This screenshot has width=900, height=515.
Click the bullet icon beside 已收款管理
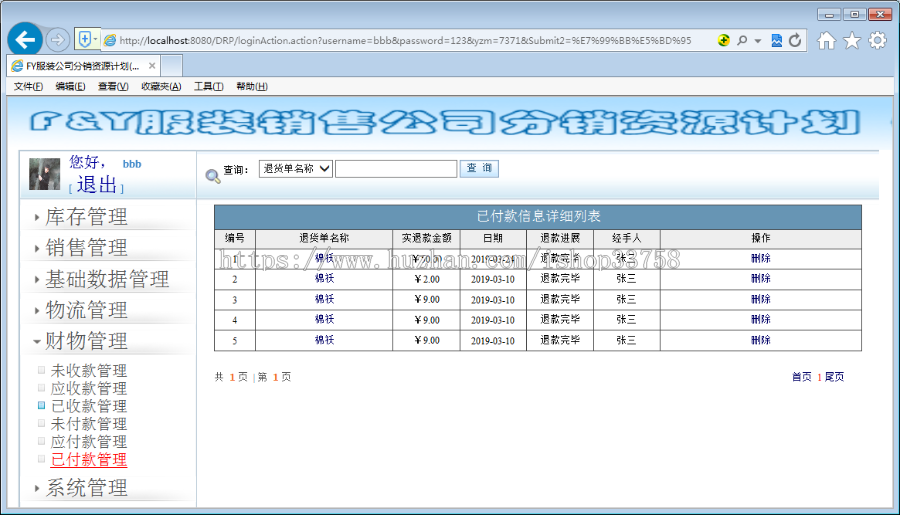coord(41,405)
